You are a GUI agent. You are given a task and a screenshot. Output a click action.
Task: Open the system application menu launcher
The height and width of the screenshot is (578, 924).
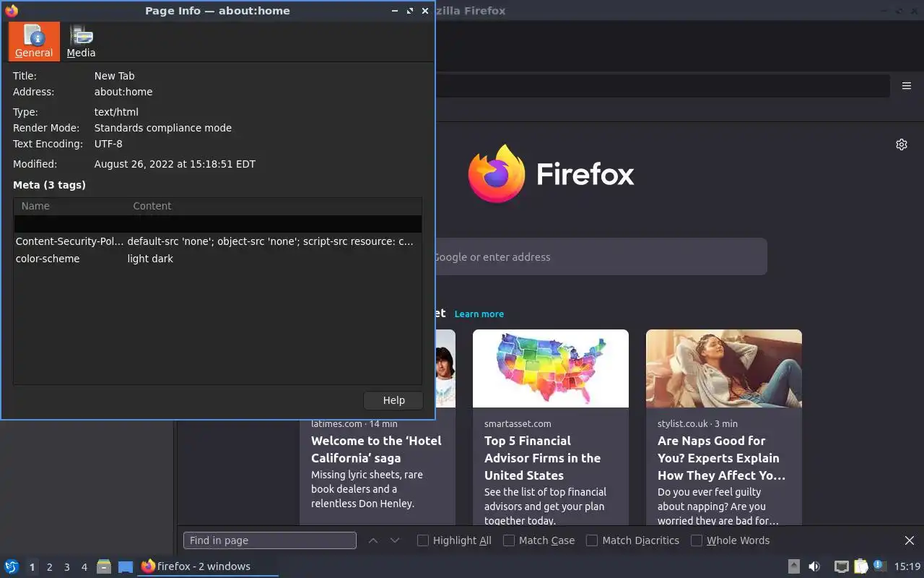(x=12, y=566)
